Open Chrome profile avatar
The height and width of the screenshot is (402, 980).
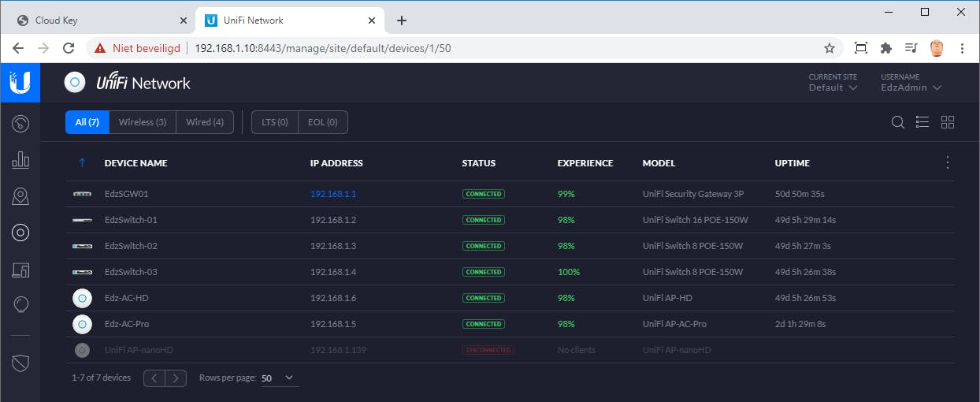click(x=937, y=48)
